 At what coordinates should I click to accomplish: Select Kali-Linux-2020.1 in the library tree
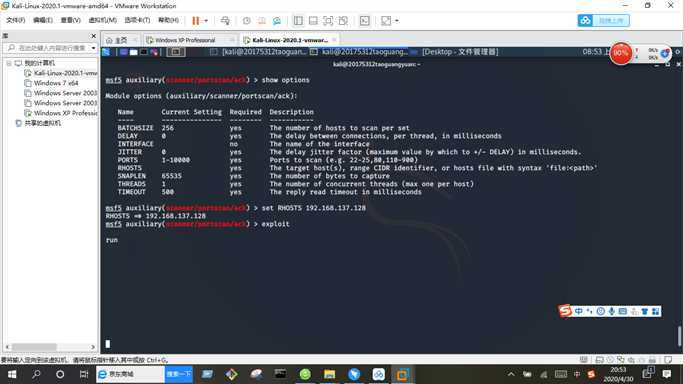tap(61, 73)
